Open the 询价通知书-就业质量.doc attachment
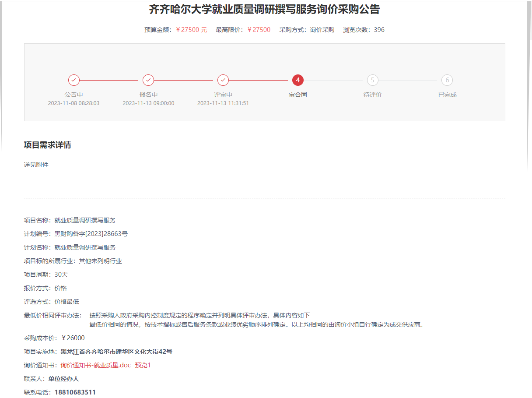The height and width of the screenshot is (398, 532). pos(95,365)
